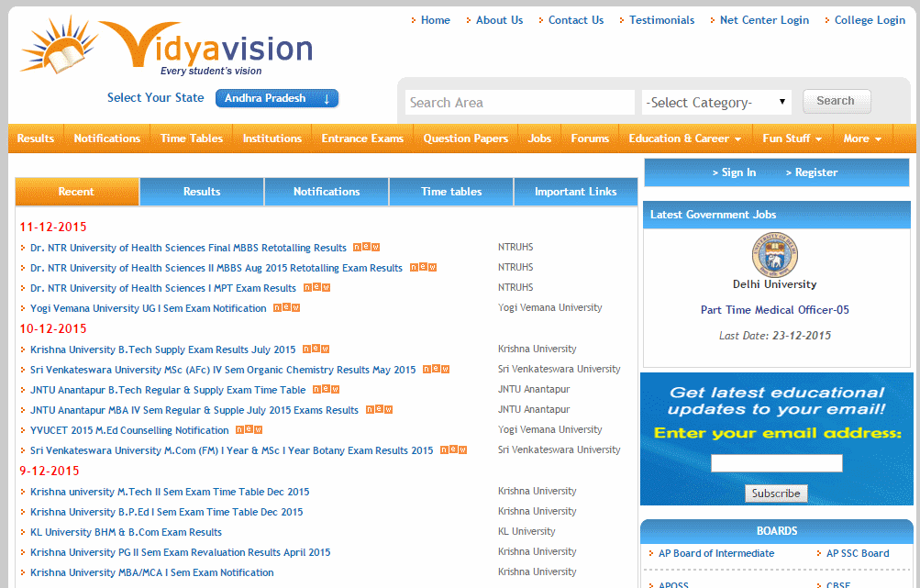Open Krishna University B.Tech Supply Results link
This screenshot has width=920, height=588.
point(163,349)
